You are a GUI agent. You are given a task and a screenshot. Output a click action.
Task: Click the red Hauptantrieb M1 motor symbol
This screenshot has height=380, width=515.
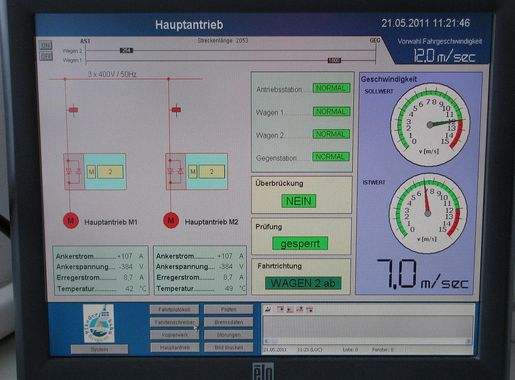click(x=71, y=220)
